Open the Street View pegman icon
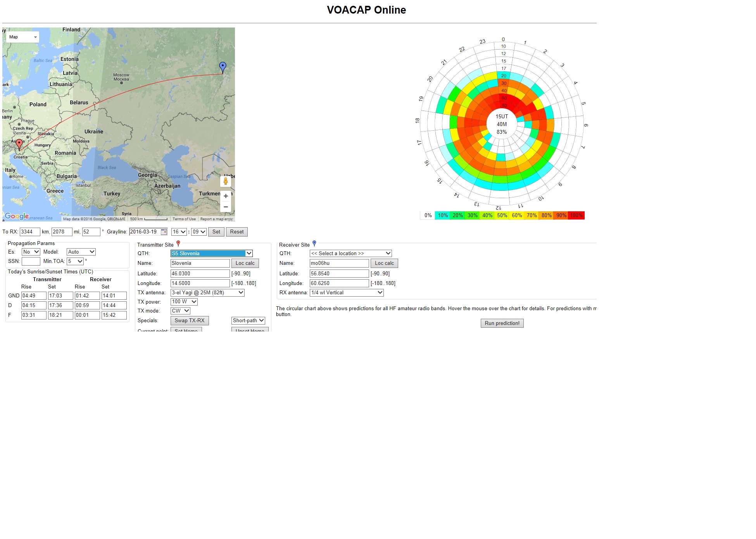This screenshot has height=539, width=756. (x=226, y=181)
